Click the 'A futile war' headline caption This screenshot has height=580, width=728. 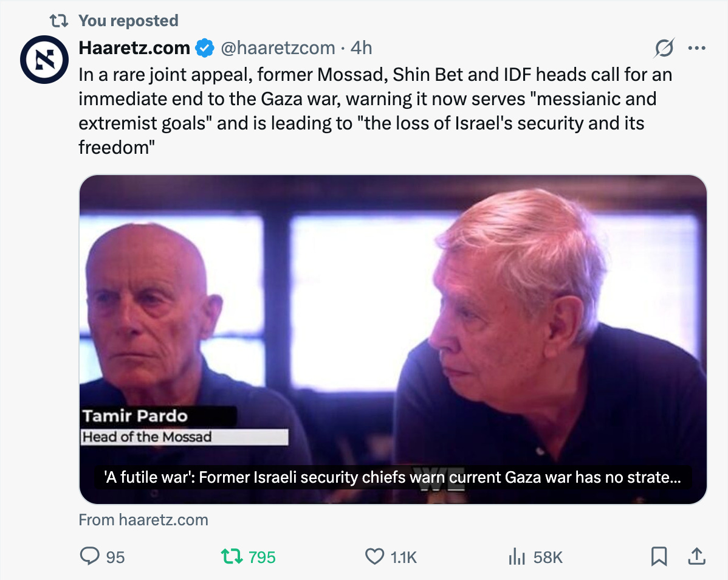coord(393,477)
